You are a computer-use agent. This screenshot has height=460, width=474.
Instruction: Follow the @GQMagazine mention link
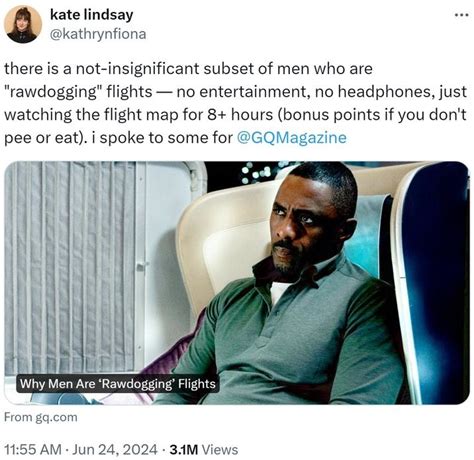(291, 137)
